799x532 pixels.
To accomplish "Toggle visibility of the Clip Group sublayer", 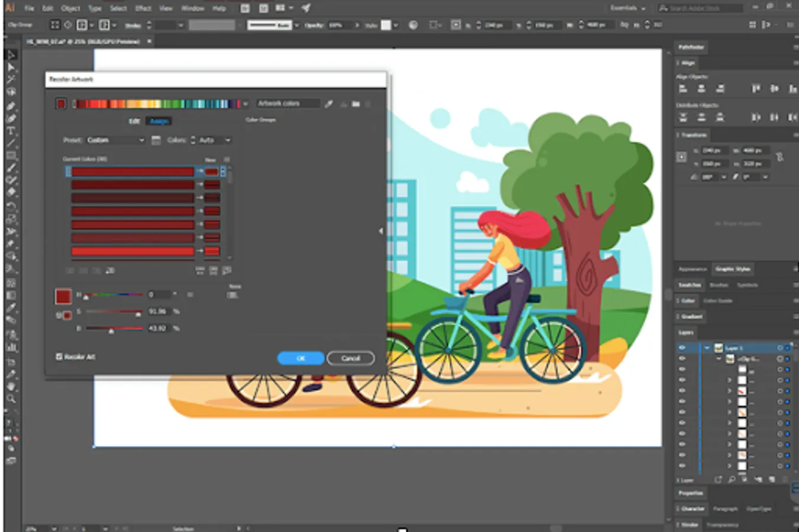I will pyautogui.click(x=682, y=359).
